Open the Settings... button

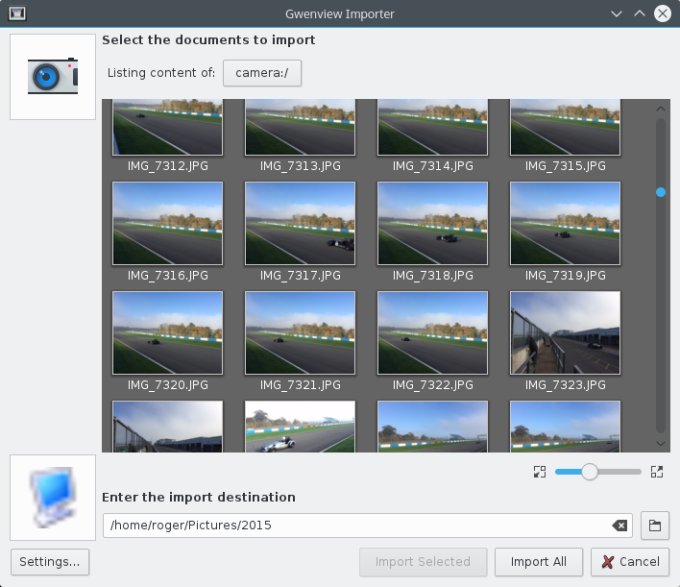pos(50,562)
